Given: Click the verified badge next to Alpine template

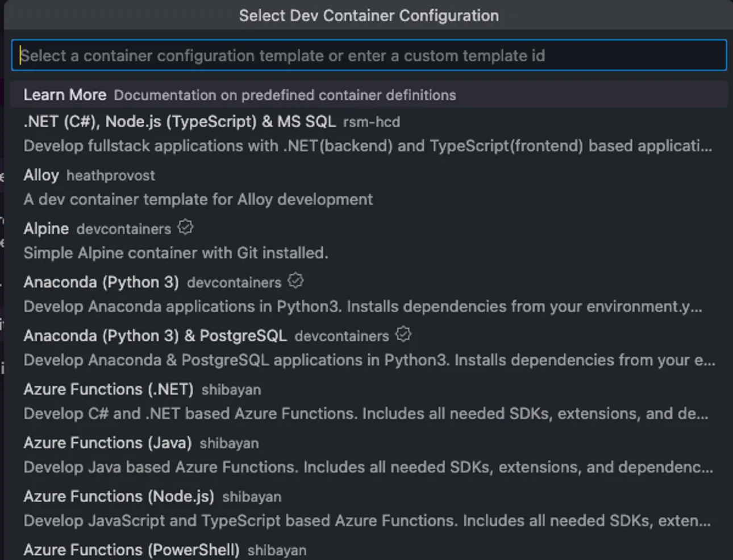Looking at the screenshot, I should 186,227.
